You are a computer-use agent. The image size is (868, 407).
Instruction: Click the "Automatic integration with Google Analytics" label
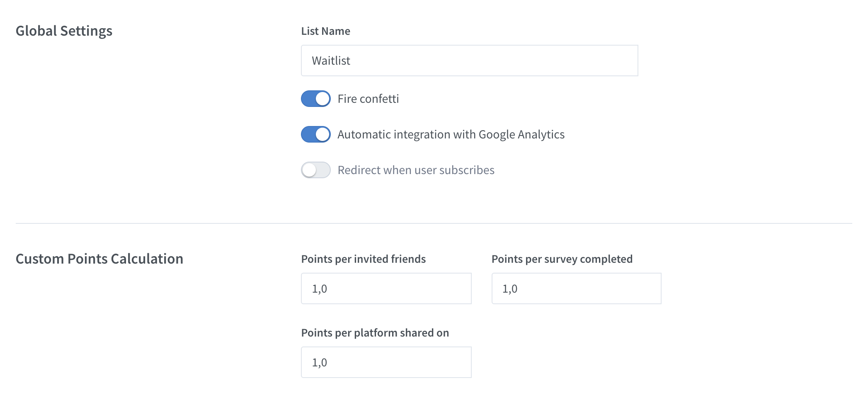click(x=451, y=134)
